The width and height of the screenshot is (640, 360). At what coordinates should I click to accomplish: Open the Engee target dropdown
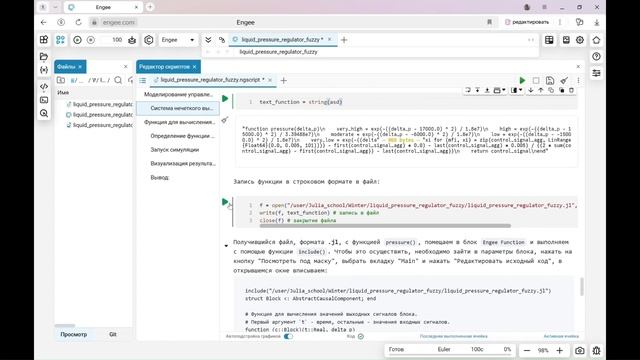pyautogui.click(x=178, y=40)
